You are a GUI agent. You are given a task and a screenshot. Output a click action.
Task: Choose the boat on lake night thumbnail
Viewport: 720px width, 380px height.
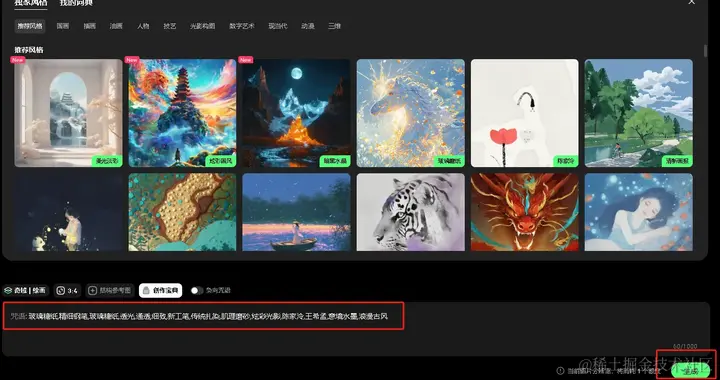coord(297,212)
